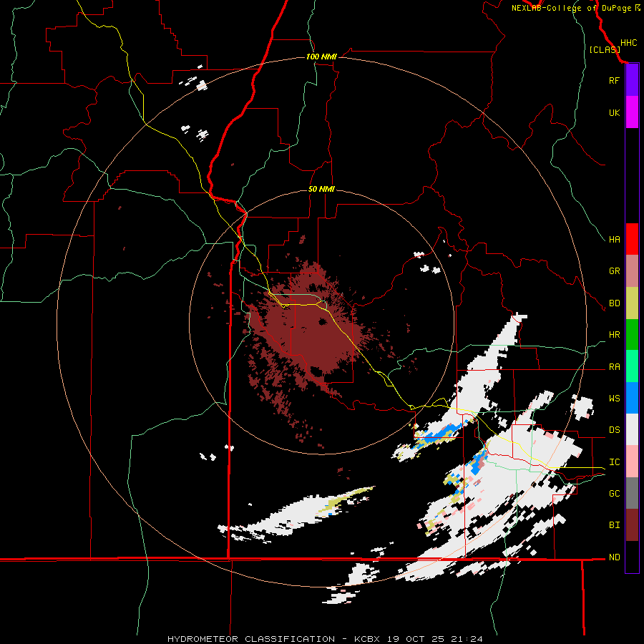644x644 pixels.
Task: Click the HR green legend color swatch
Action: tap(632, 335)
